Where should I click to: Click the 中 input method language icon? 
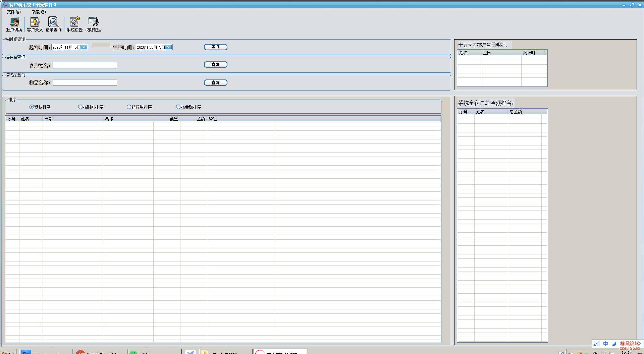pyautogui.click(x=605, y=344)
